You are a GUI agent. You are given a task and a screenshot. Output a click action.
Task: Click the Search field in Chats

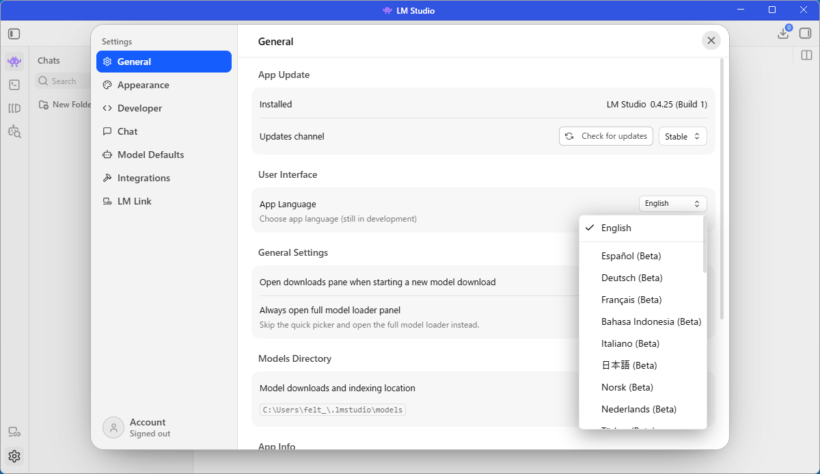[63, 81]
